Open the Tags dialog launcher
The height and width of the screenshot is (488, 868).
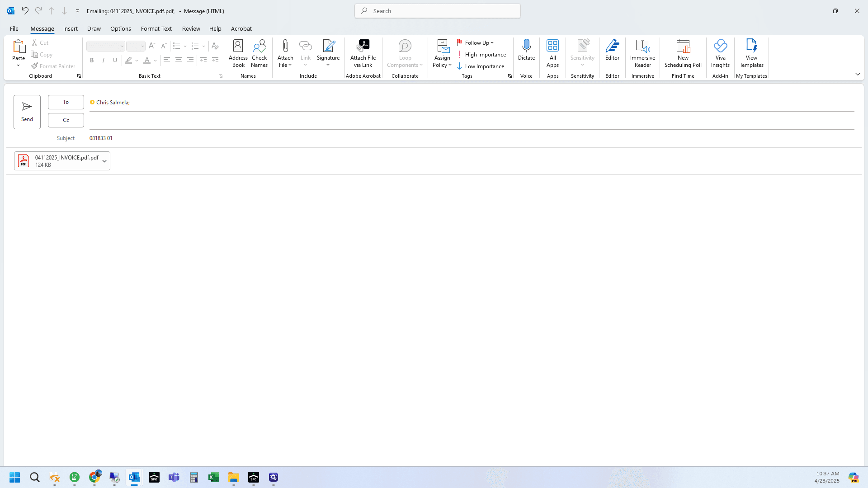(510, 76)
